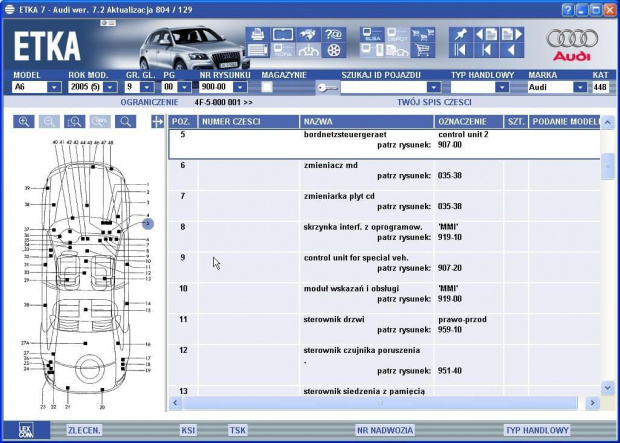620x443 pixels.
Task: Select the KSI tab at bottom
Action: [187, 430]
